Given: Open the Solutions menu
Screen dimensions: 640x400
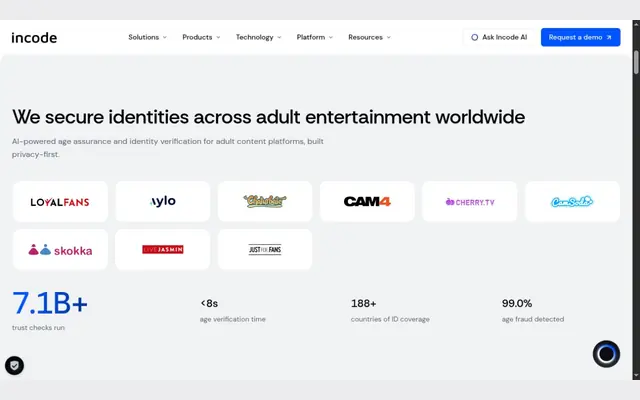Looking at the screenshot, I should [147, 37].
